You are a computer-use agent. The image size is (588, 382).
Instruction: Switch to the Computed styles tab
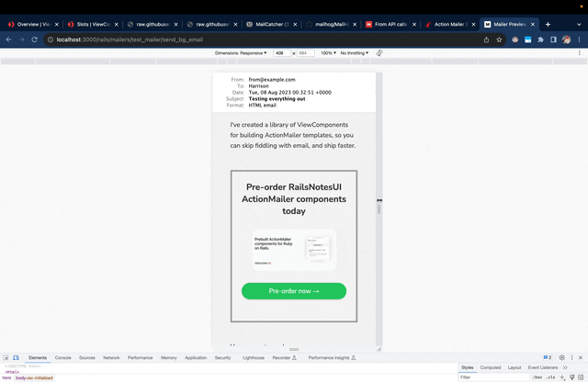[491, 367]
